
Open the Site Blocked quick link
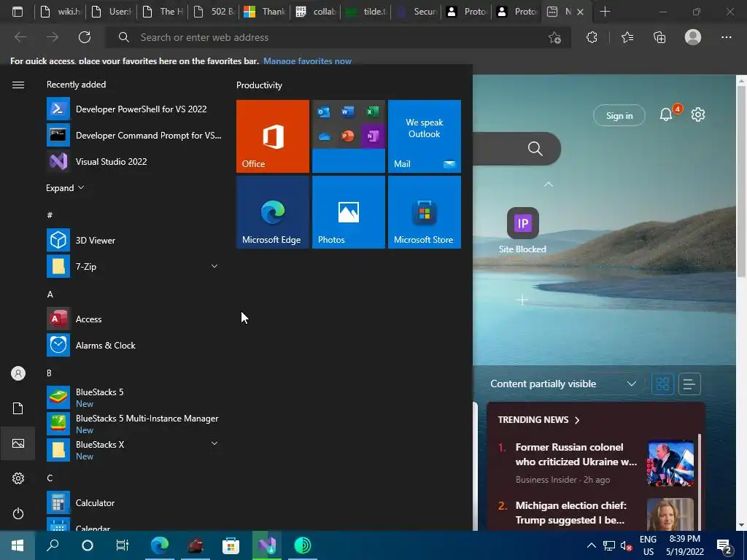coord(522,230)
